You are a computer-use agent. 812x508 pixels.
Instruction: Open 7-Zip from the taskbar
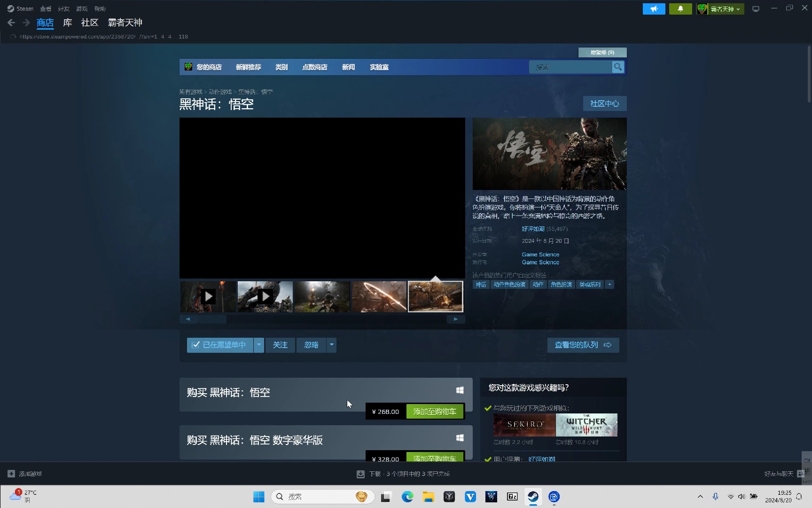click(x=512, y=497)
